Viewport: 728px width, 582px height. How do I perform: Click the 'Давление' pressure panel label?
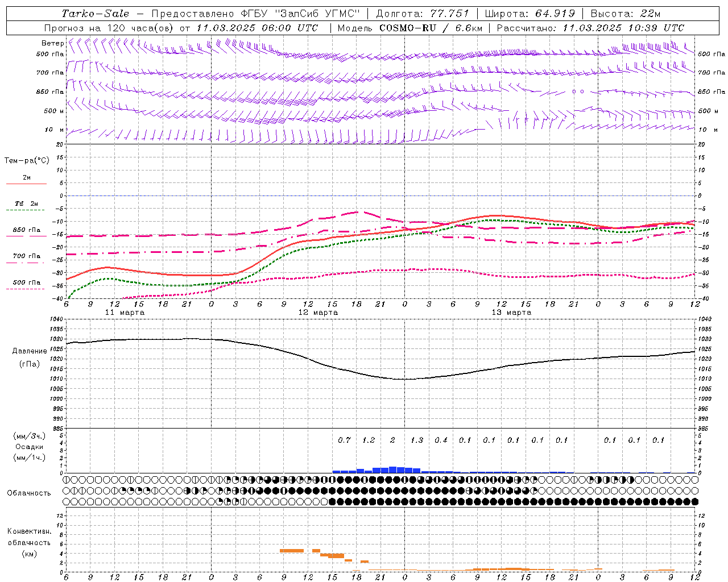pyautogui.click(x=30, y=351)
